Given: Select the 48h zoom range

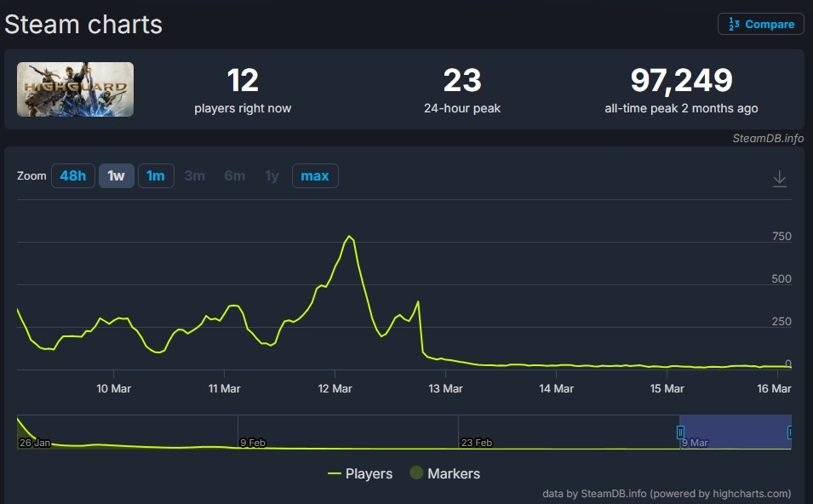Looking at the screenshot, I should (x=73, y=175).
